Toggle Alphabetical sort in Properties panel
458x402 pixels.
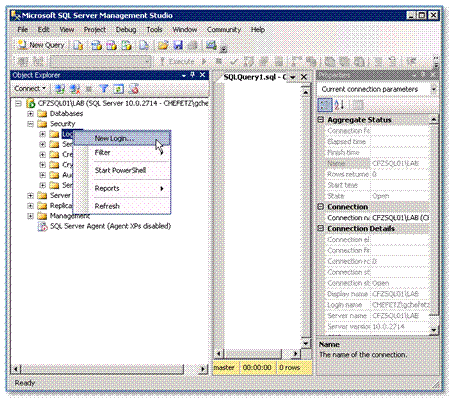pos(339,105)
